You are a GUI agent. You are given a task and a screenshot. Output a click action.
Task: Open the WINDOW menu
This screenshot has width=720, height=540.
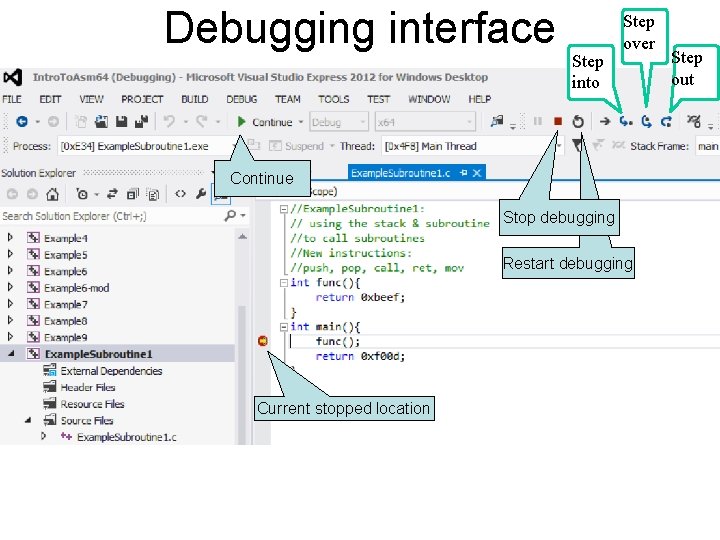[x=429, y=99]
